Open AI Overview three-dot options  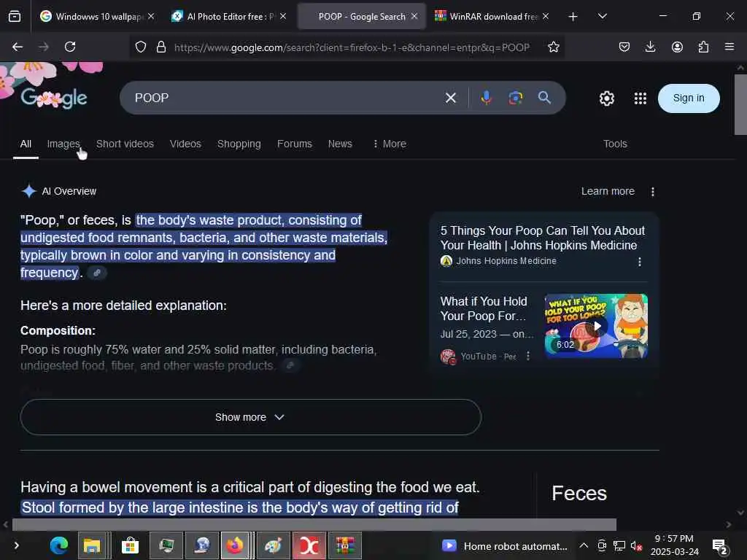coord(653,192)
